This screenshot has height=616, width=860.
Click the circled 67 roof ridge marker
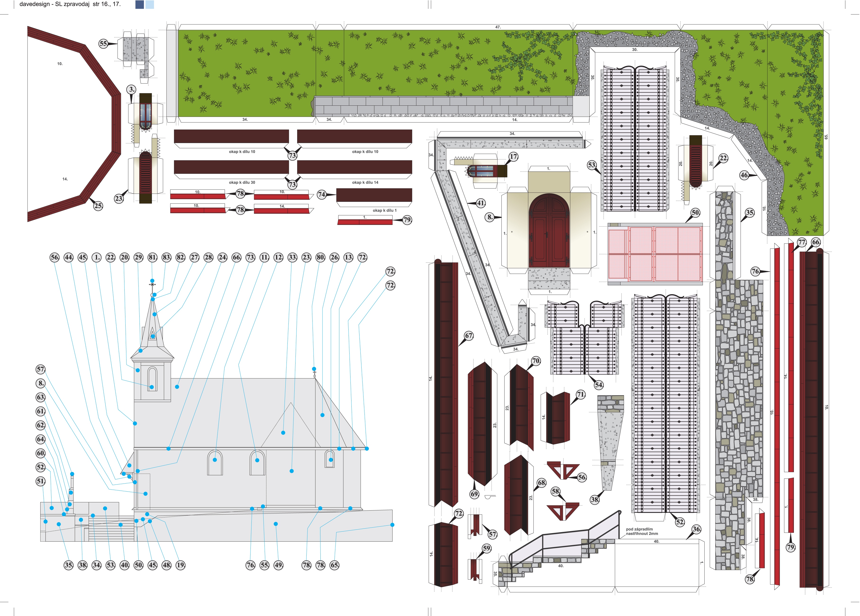(469, 335)
